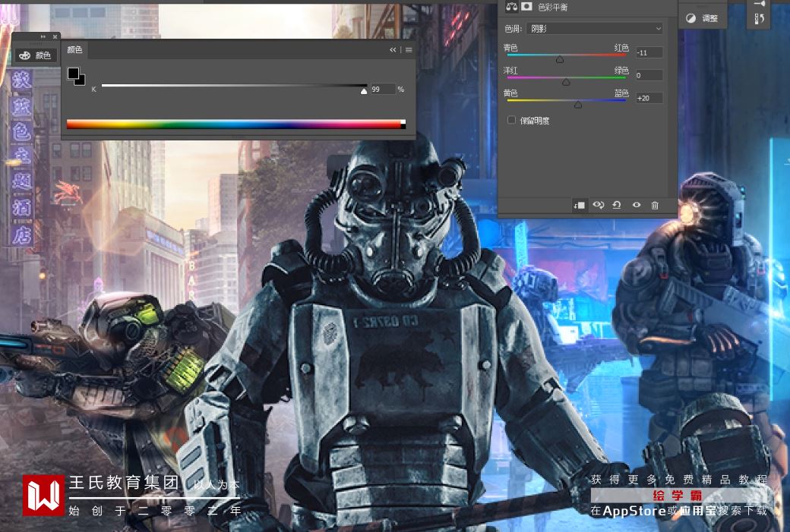Open the 调整 adjustments panel button
Viewport: 790px width, 532px height.
tap(702, 18)
